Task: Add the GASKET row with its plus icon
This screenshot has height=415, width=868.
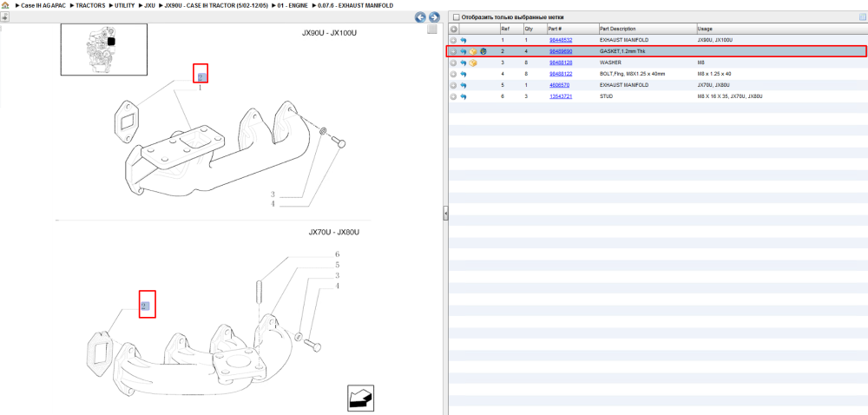Action: click(x=453, y=51)
